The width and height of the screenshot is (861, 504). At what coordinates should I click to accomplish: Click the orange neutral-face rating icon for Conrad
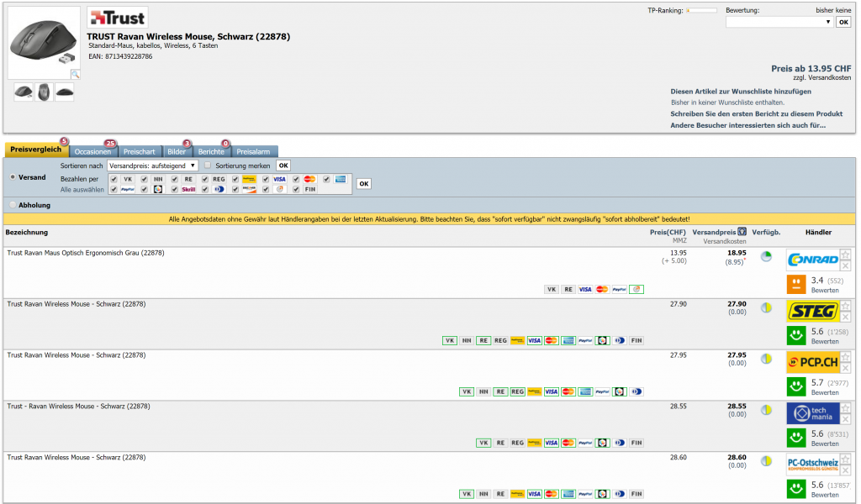(796, 284)
